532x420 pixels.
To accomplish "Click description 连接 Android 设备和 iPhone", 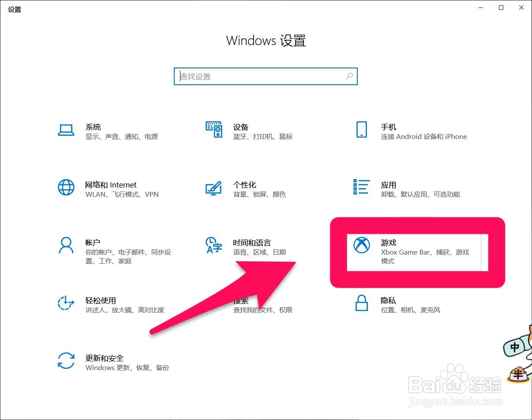I will (424, 137).
